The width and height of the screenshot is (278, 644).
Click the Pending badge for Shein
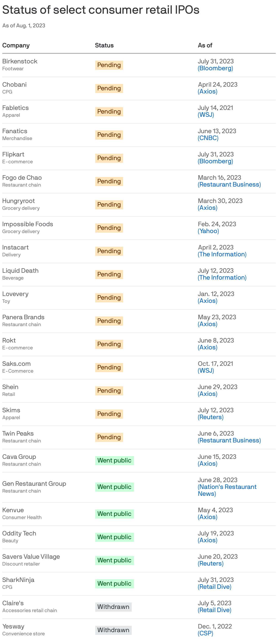(109, 390)
